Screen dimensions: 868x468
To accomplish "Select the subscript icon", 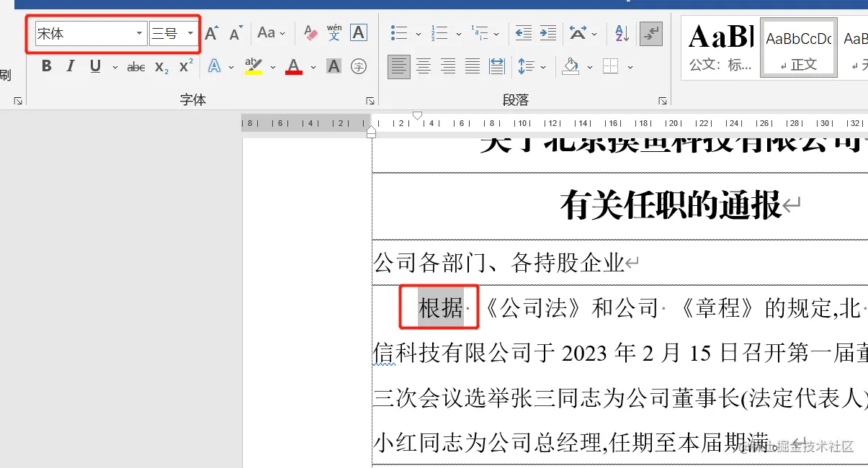I will [x=160, y=66].
